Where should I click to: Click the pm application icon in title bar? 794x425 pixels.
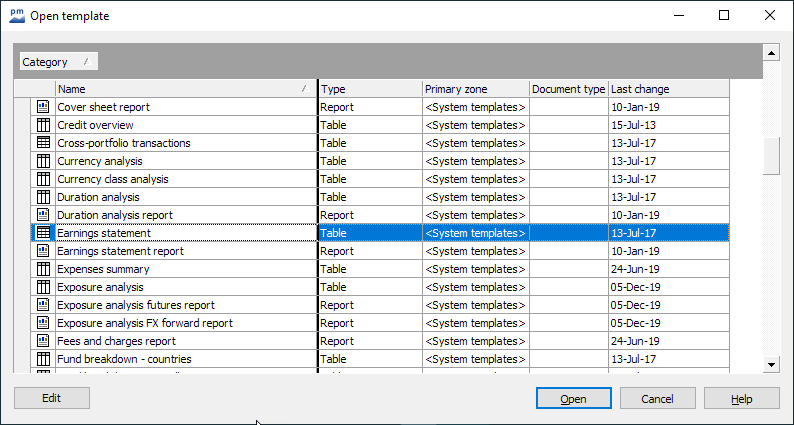pyautogui.click(x=17, y=16)
